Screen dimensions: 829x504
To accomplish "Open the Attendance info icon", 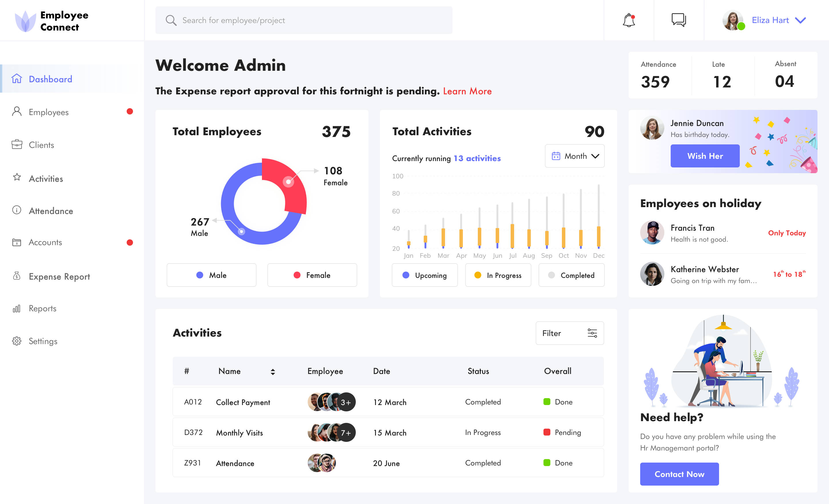I will point(17,211).
